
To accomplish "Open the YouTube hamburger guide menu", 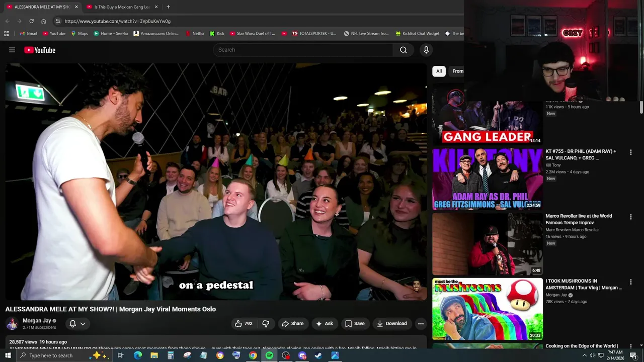I will pyautogui.click(x=12, y=50).
